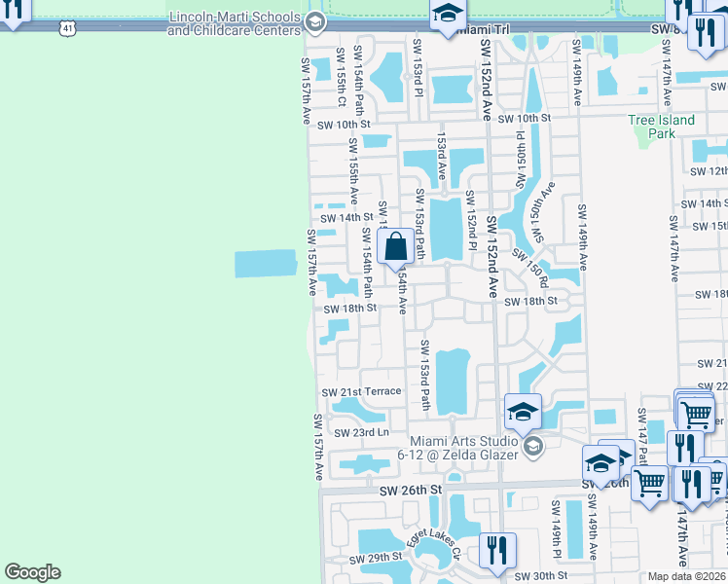The height and width of the screenshot is (584, 728).
Task: Click the SW 23rd Ln street label
Action: [362, 433]
